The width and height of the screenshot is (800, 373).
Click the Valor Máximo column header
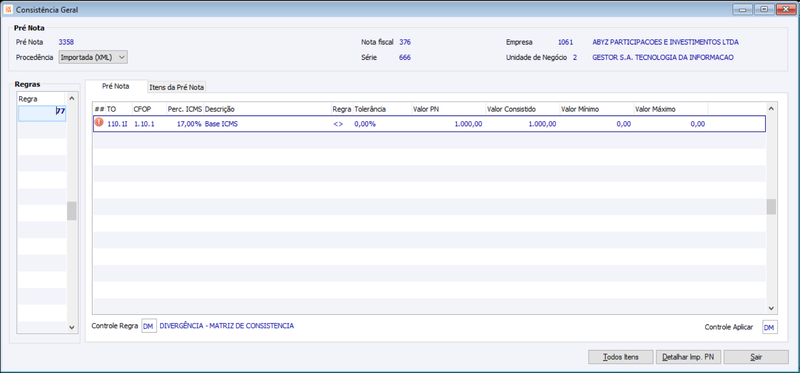[x=670, y=109]
